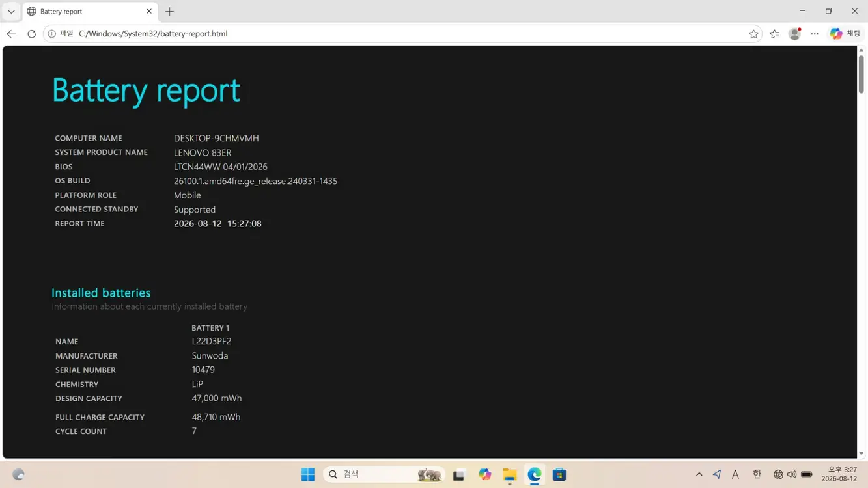This screenshot has height=488, width=868.
Task: Open the taskbar clock showing 오후 3:27
Action: click(x=839, y=474)
